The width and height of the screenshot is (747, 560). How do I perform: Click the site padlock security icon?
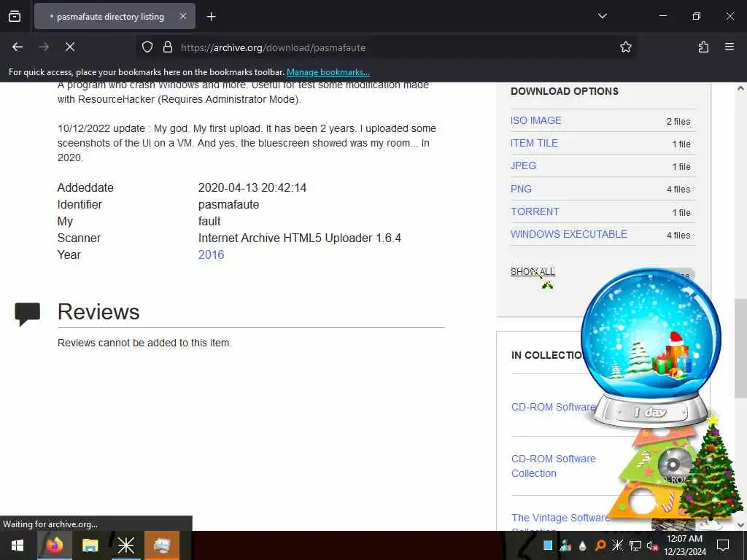pyautogui.click(x=167, y=47)
